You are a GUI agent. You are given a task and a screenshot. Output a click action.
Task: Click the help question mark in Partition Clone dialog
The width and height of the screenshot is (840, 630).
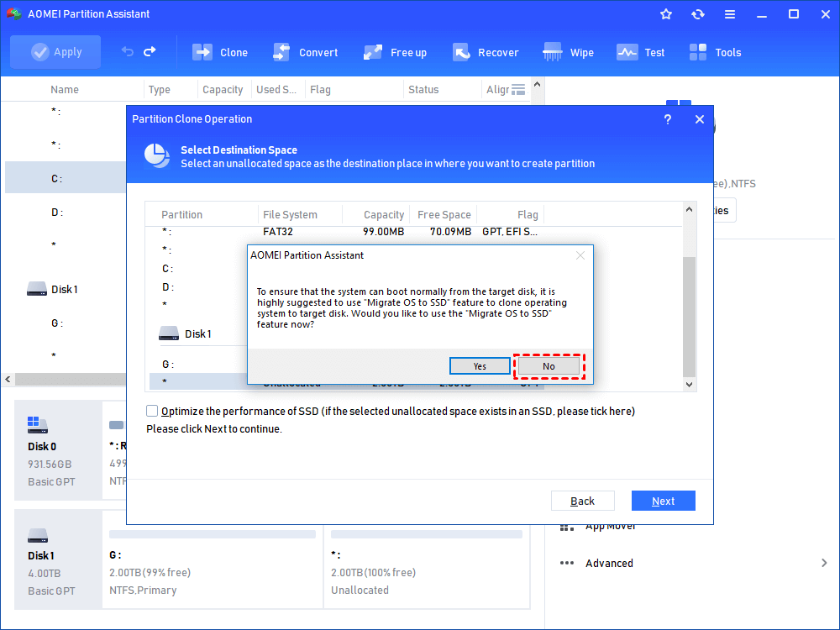click(x=668, y=119)
